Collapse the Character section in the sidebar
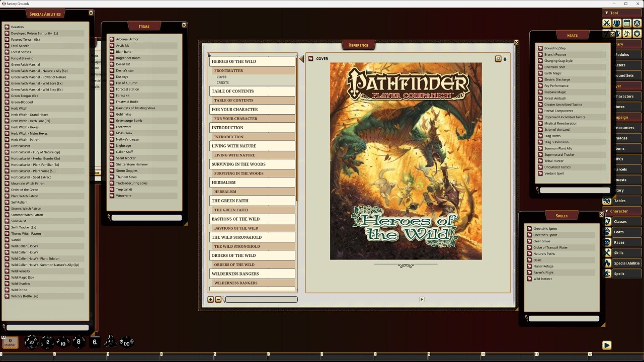This screenshot has height=362, width=644. click(607, 211)
